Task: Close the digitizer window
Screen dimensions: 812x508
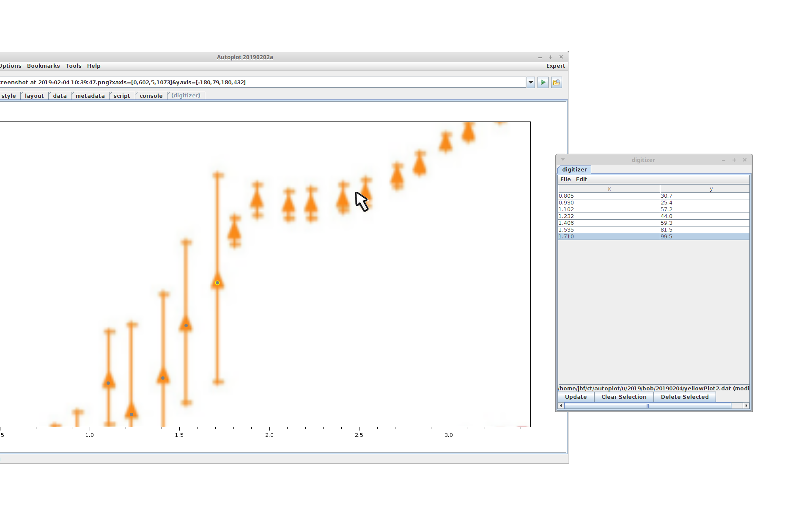Action: pos(745,160)
